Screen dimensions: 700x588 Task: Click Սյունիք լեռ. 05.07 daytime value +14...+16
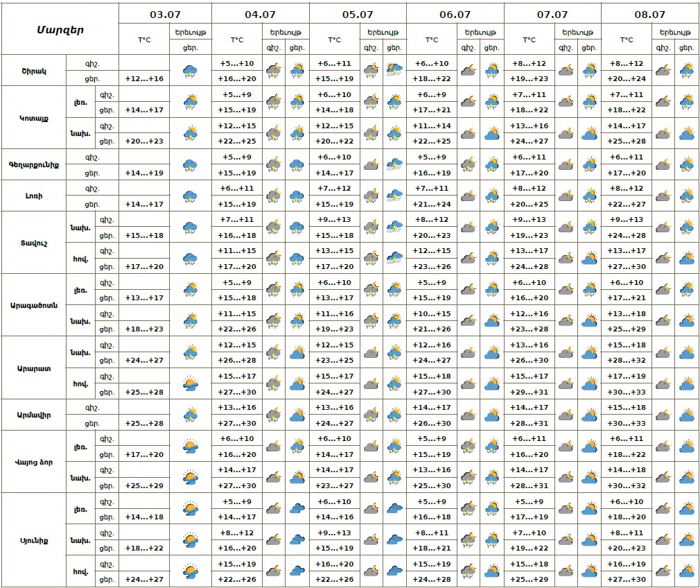click(x=334, y=517)
